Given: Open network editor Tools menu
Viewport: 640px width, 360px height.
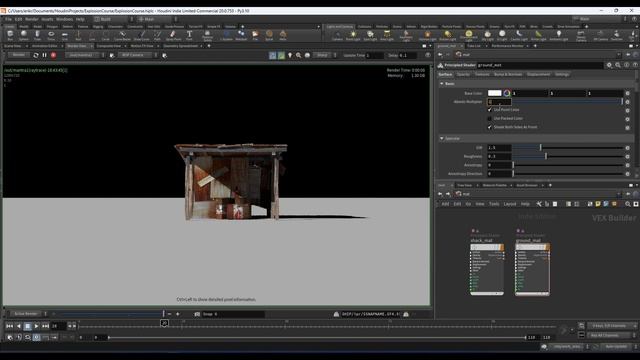Looking at the screenshot, I should click(494, 204).
